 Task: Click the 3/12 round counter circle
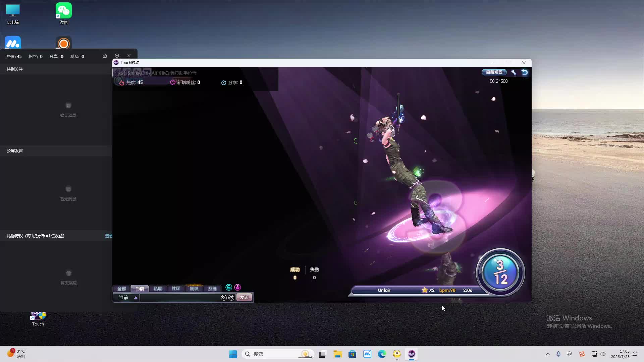point(500,272)
